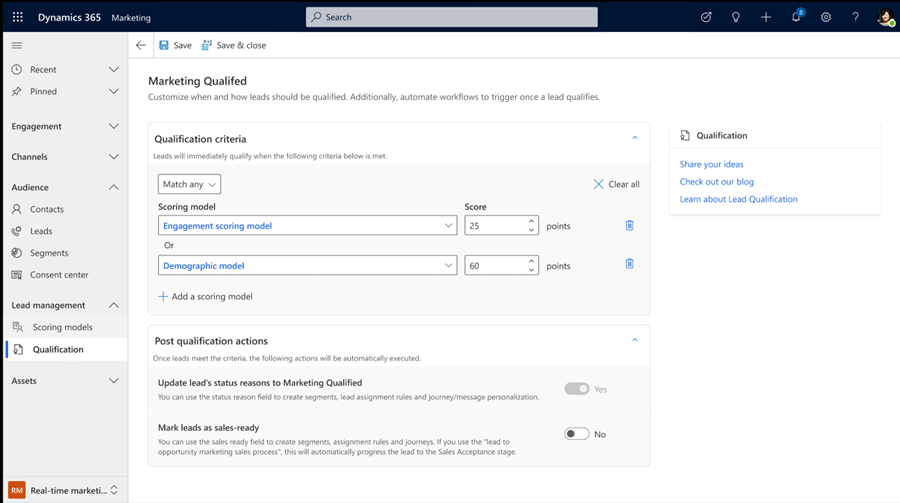Click the Search box
The image size is (900, 503).
[452, 17]
